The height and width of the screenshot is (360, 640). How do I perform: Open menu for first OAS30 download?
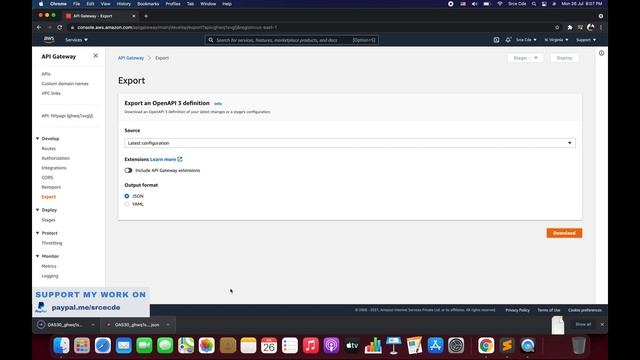click(x=93, y=324)
